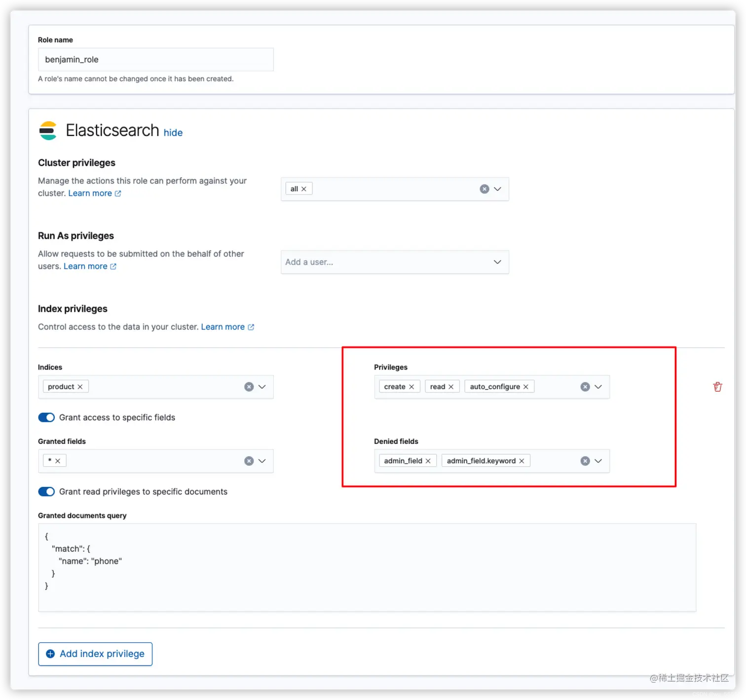
Task: Click the Elasticsearch logo icon
Action: click(48, 131)
